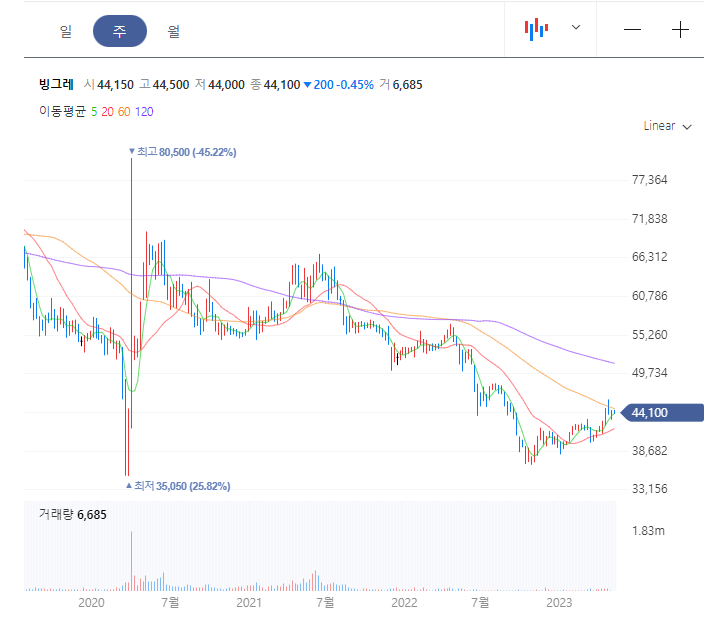Click the 저 44,000 low price value

click(220, 85)
